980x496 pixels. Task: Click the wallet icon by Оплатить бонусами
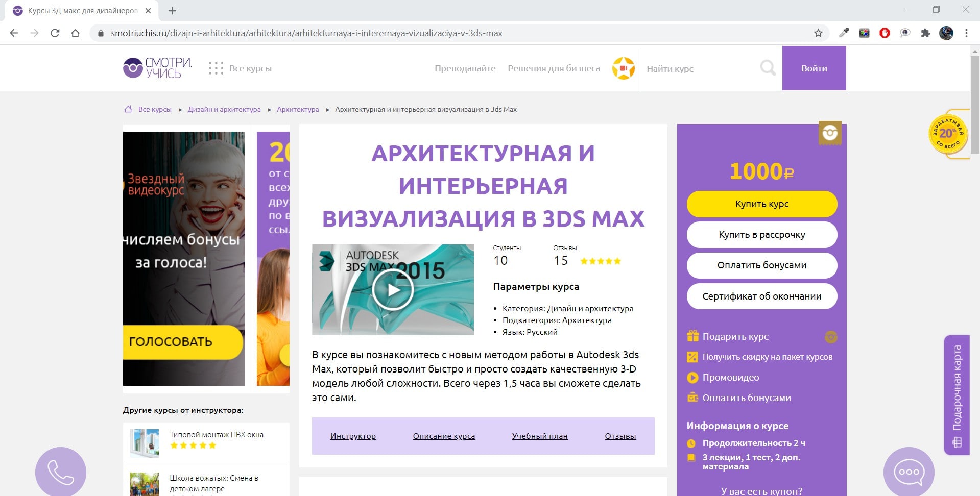pos(692,398)
